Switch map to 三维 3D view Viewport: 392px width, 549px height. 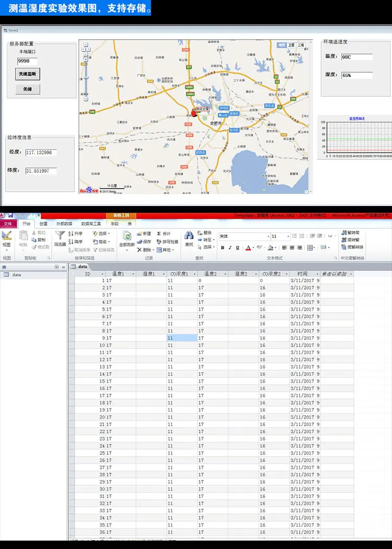pos(301,45)
